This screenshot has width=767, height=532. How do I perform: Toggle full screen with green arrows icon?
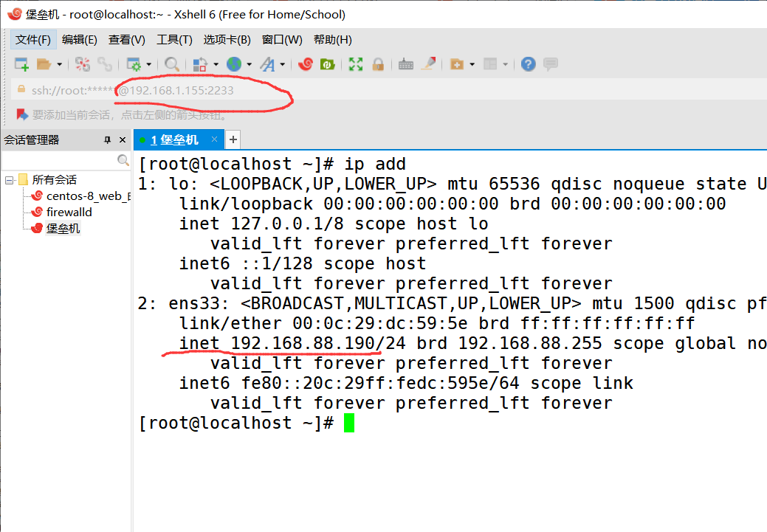point(356,64)
